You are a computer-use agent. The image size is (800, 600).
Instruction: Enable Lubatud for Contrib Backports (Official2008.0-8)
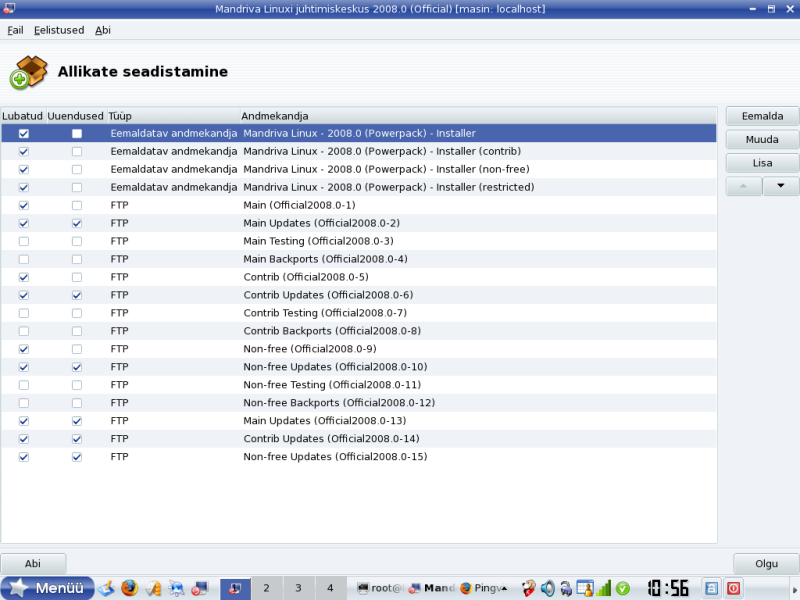pyautogui.click(x=23, y=331)
